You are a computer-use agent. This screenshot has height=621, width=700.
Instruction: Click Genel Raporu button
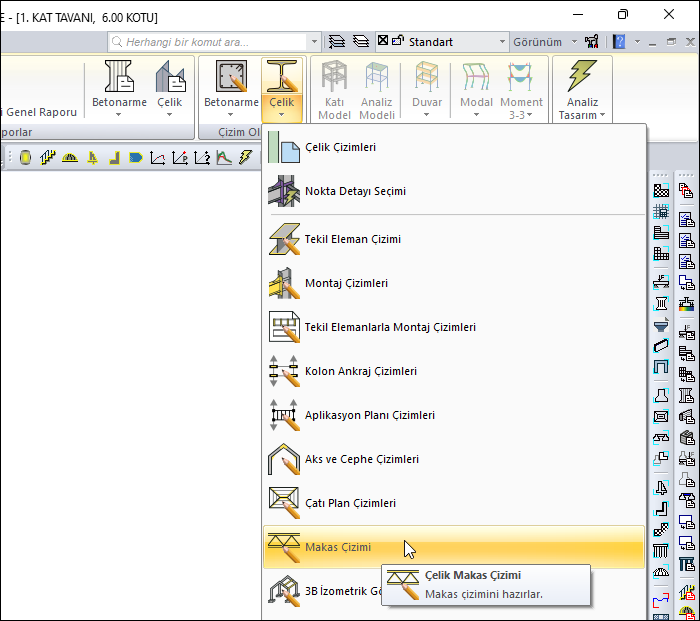[40, 112]
